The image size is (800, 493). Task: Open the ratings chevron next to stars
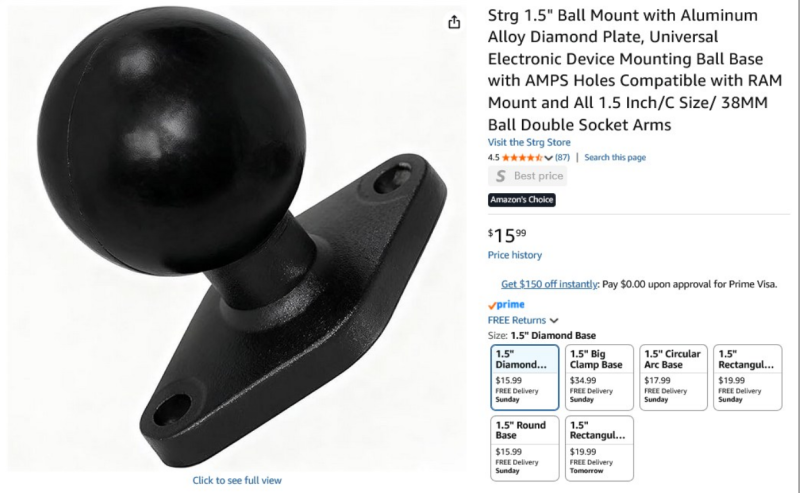pyautogui.click(x=548, y=158)
